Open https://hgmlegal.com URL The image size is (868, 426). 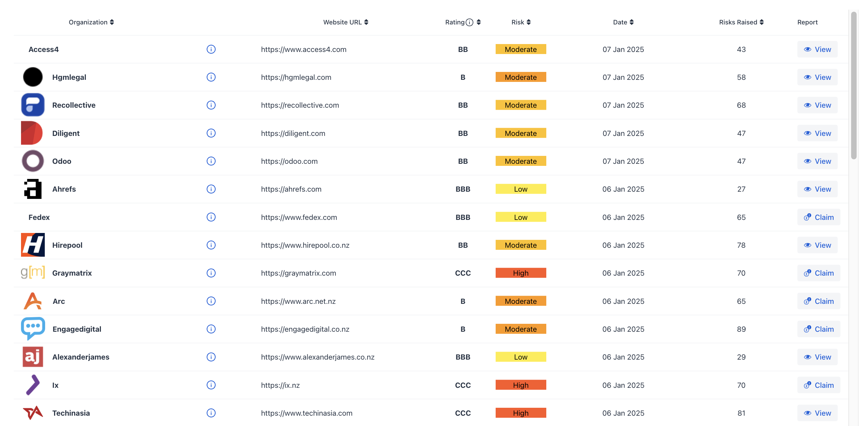tap(296, 77)
